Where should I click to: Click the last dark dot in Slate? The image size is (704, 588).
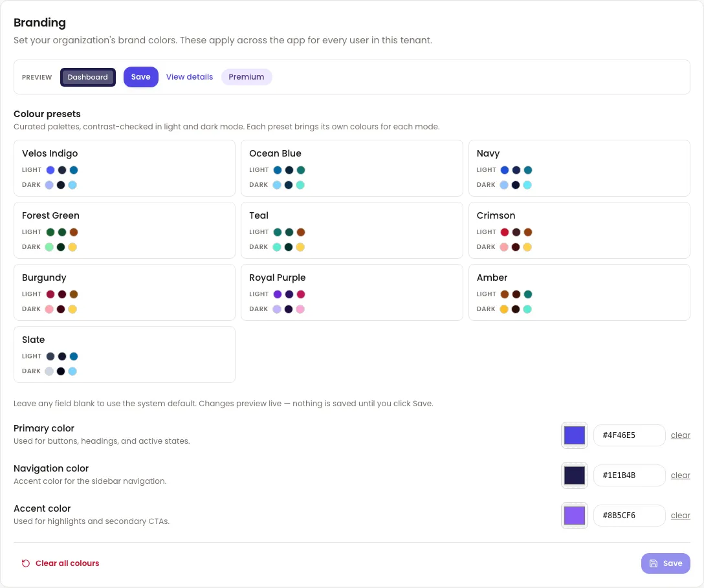tap(72, 371)
